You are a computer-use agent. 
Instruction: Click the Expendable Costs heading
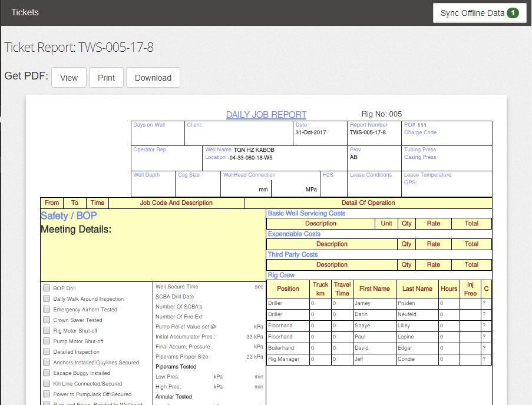coord(294,234)
